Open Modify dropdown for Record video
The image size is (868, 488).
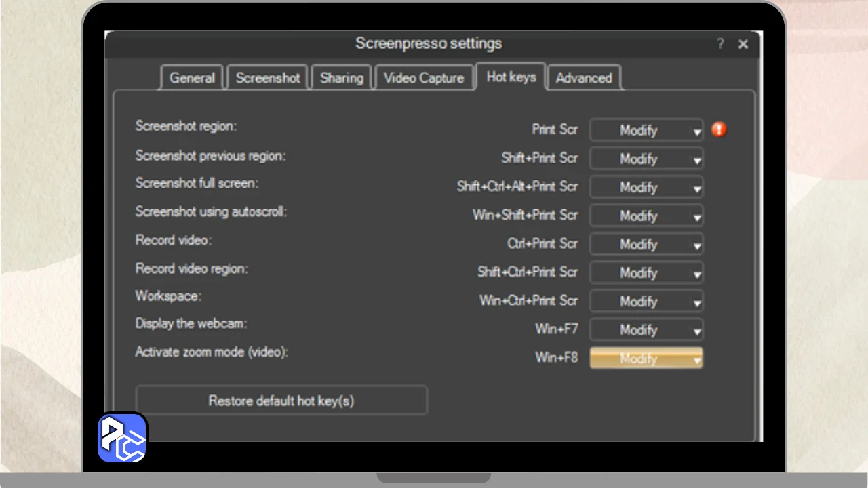646,244
